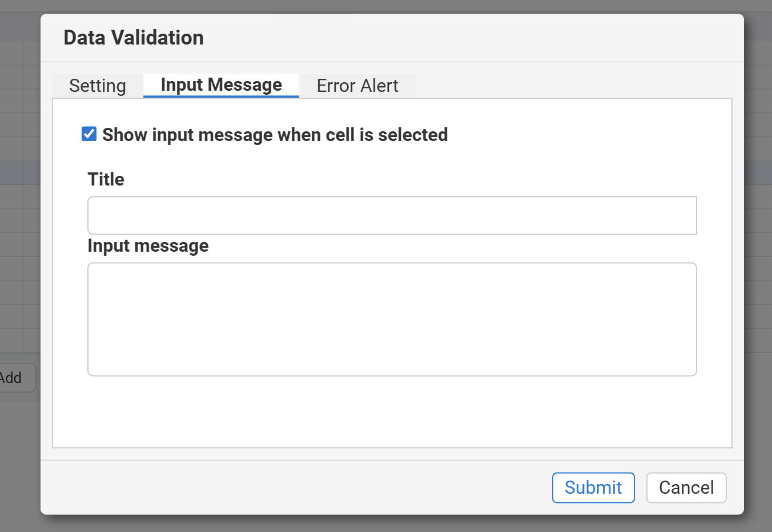
Task: Click the 'Show input message when cell is selected' label
Action: click(275, 135)
